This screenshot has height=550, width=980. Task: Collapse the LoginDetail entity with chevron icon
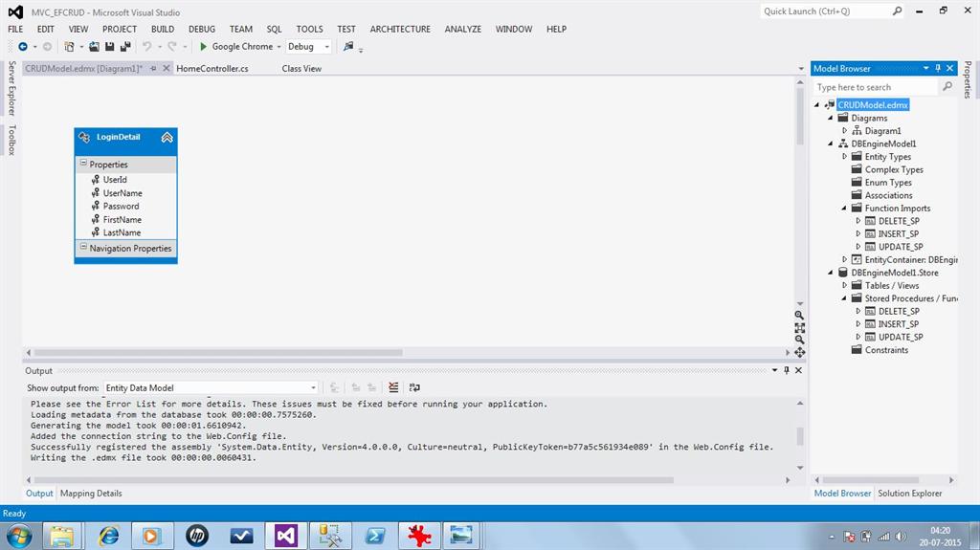click(x=167, y=138)
